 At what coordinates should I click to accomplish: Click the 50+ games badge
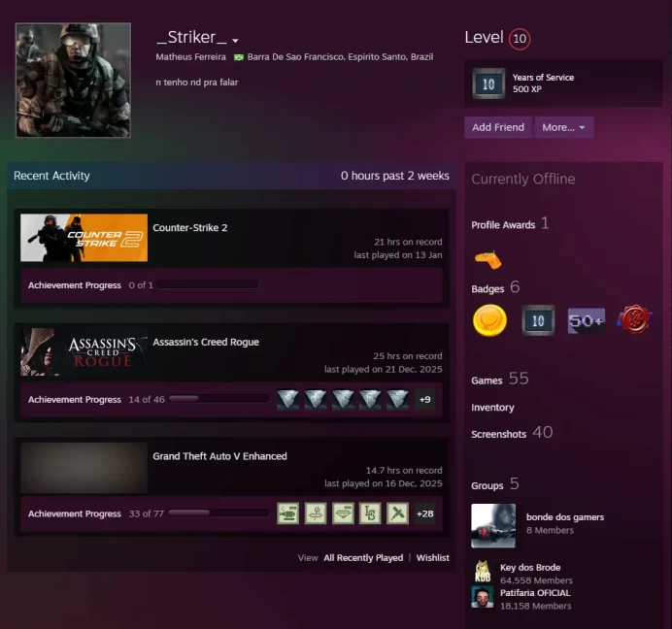pyautogui.click(x=587, y=320)
